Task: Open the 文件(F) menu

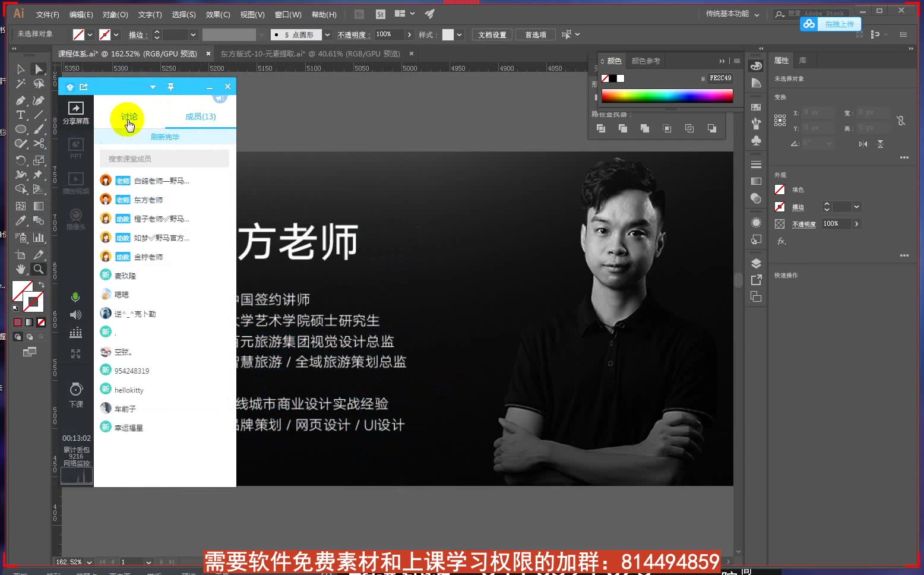Action: click(47, 14)
